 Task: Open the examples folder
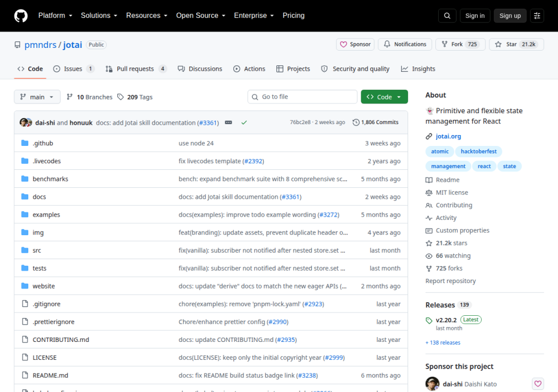(46, 215)
